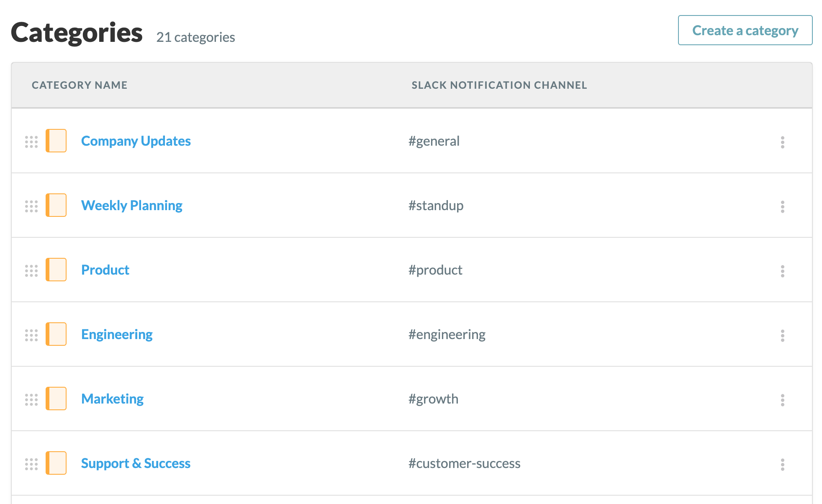Open the three-dot menu for Support & Success
The height and width of the screenshot is (504, 822).
(782, 465)
